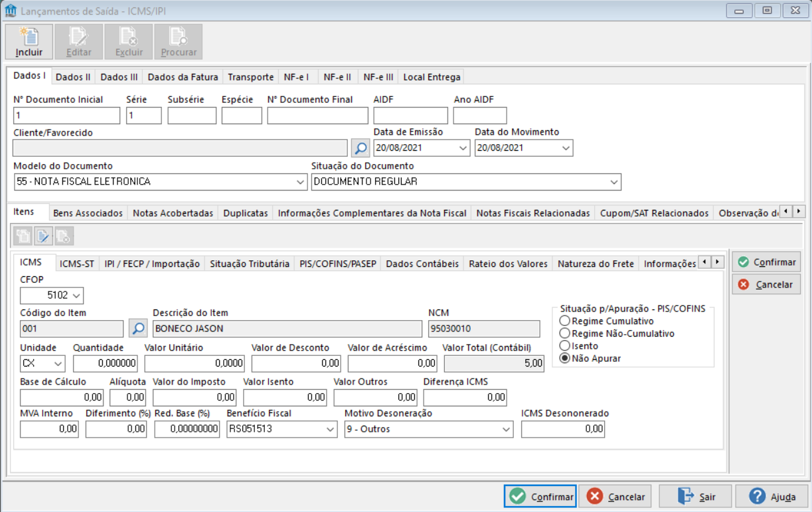
Task: Click the Nº Documento Final field
Action: [x=317, y=116]
